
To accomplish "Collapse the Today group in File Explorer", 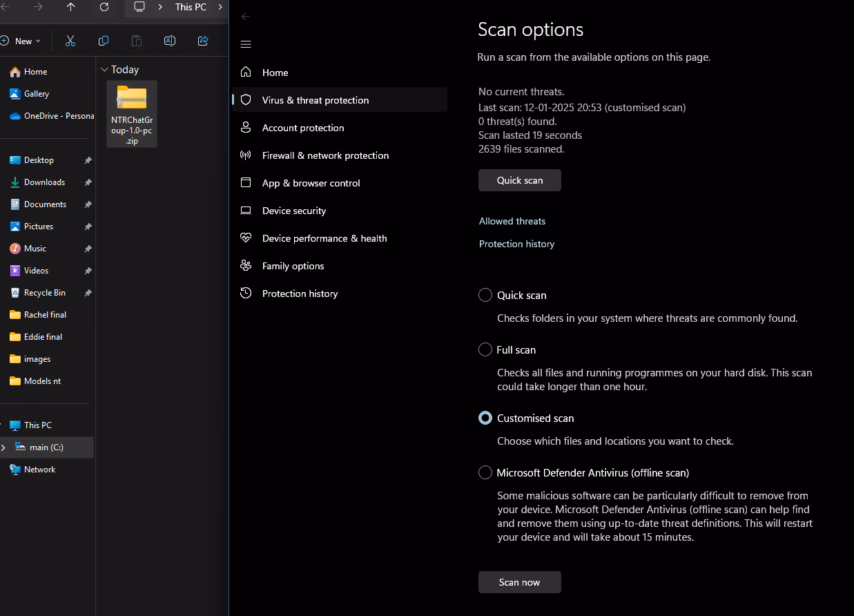I will (104, 70).
